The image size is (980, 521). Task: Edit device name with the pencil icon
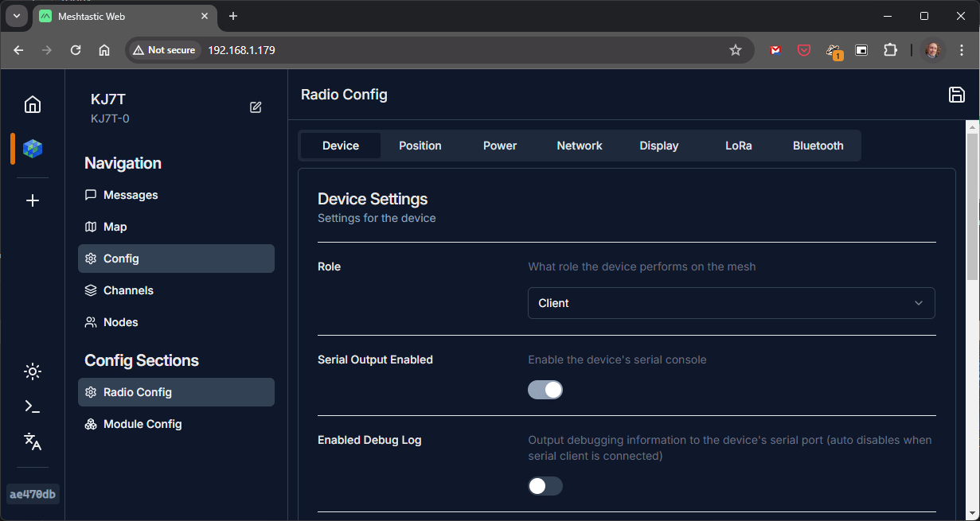tap(256, 107)
